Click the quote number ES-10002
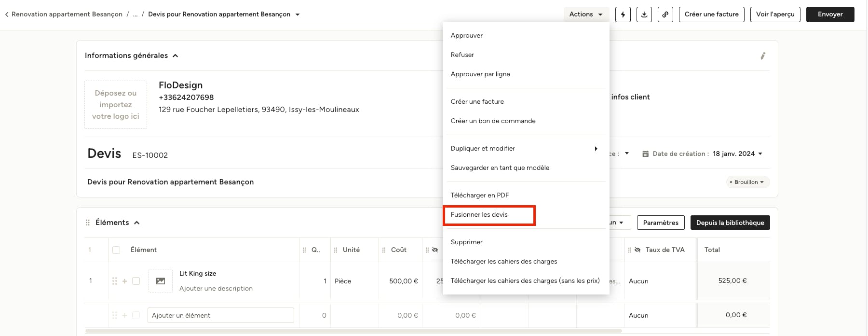The width and height of the screenshot is (868, 336). tap(150, 155)
